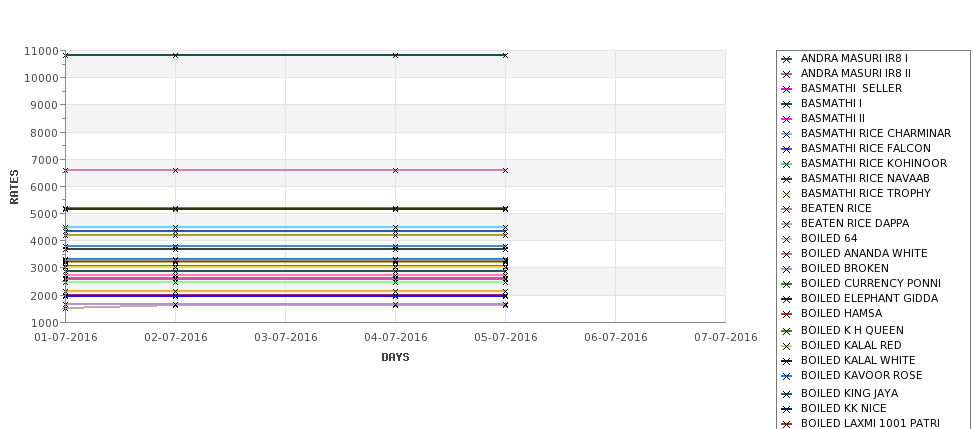Click the BOILED KAVOOR ROSE legend marker

tap(787, 376)
